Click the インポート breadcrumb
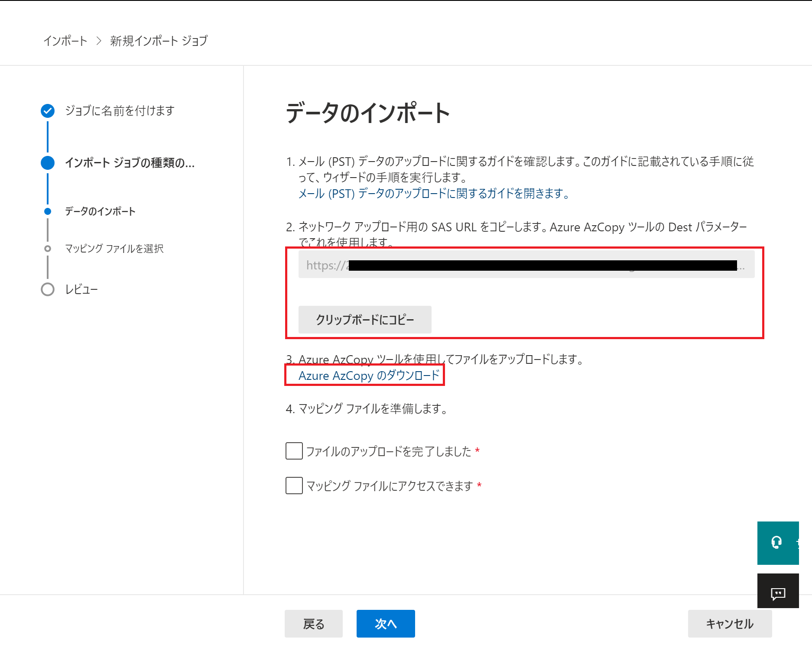Viewport: 812px width, 651px height. [x=65, y=41]
